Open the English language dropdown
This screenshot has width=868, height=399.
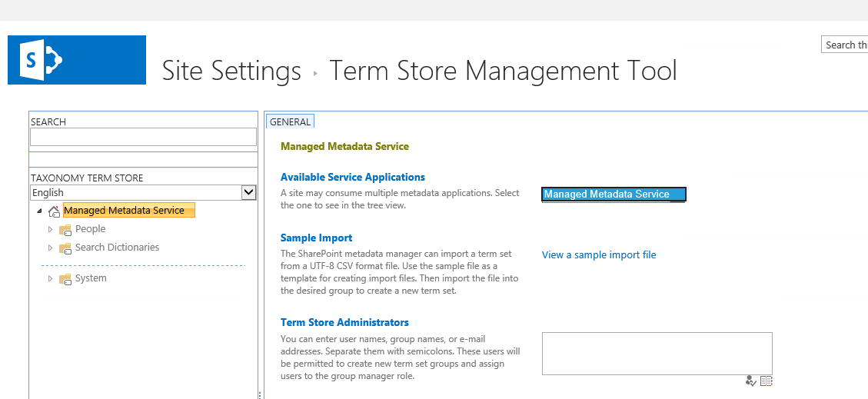[x=249, y=193]
